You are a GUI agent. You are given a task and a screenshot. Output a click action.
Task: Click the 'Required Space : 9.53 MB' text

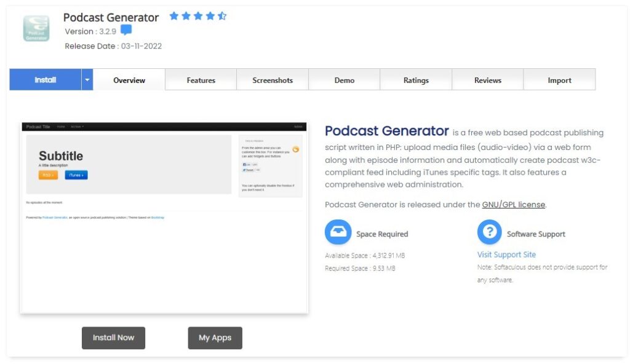point(360,268)
